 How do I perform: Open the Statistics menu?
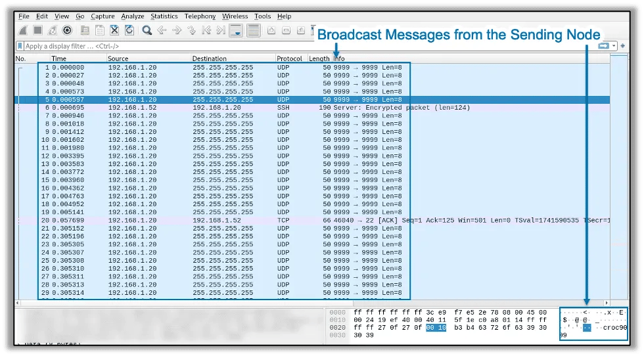(164, 16)
